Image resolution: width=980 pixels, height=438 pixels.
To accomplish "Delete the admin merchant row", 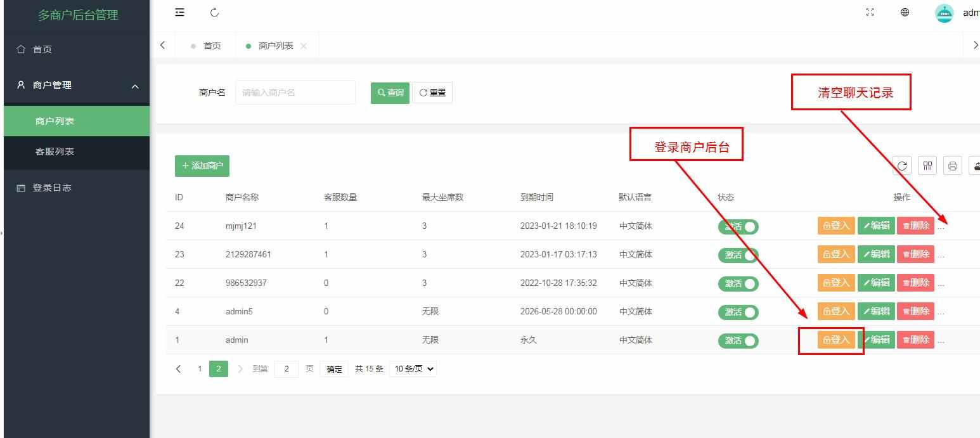I will (x=915, y=340).
